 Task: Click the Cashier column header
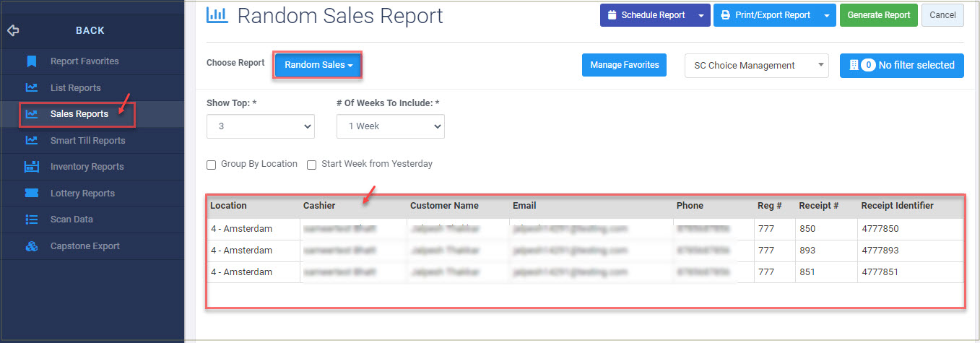[x=319, y=206]
